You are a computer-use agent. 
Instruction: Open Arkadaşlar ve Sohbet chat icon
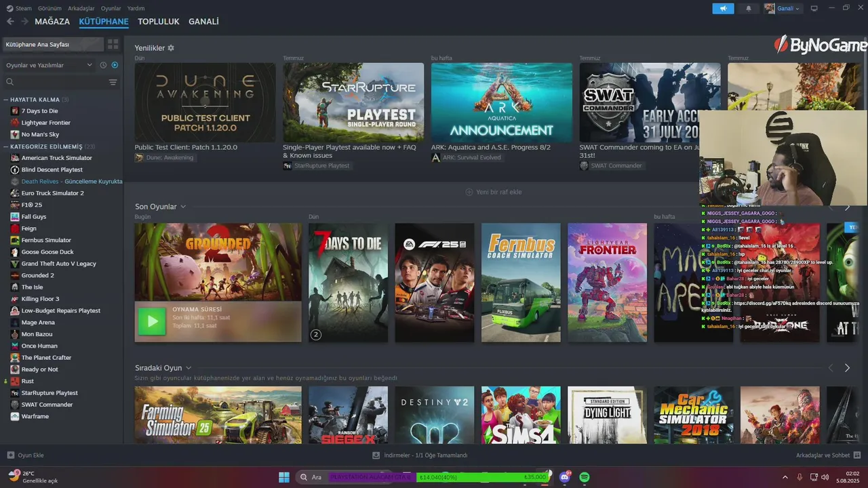[857, 455]
